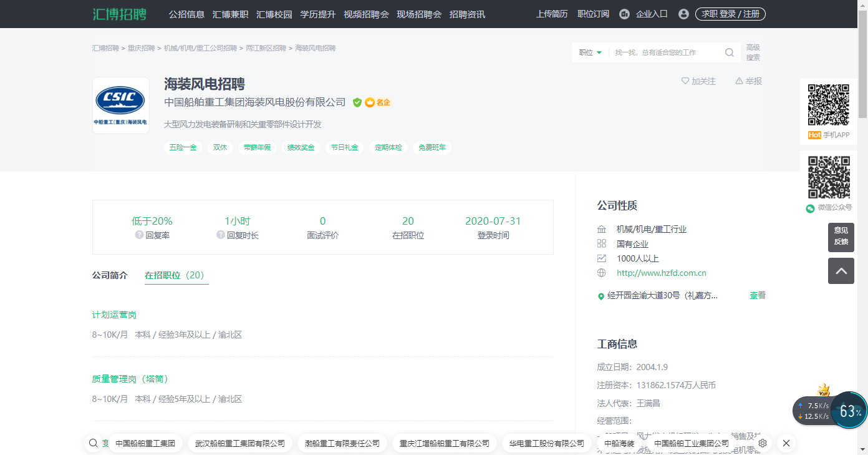The width and height of the screenshot is (868, 455).
Task: Click the user avatar icon in header
Action: pyautogui.click(x=683, y=14)
